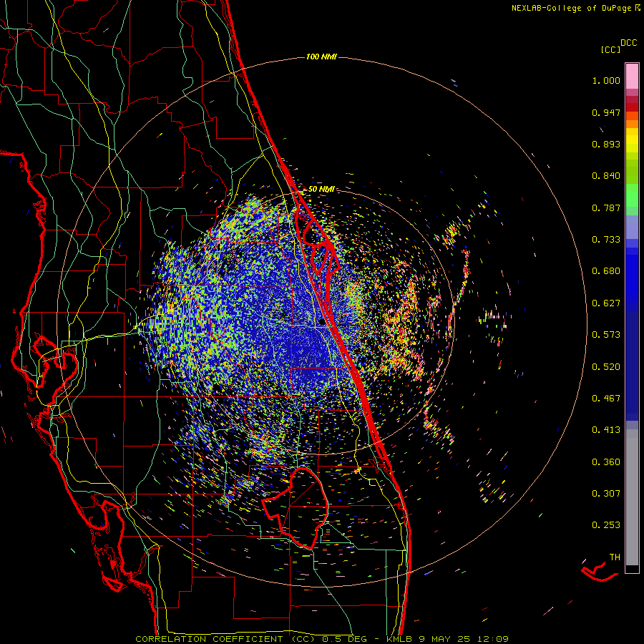Click the 0.893 scale value

click(x=606, y=144)
